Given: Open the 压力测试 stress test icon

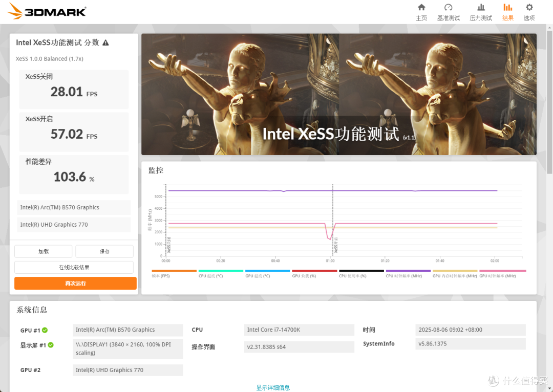Looking at the screenshot, I should pyautogui.click(x=481, y=7).
